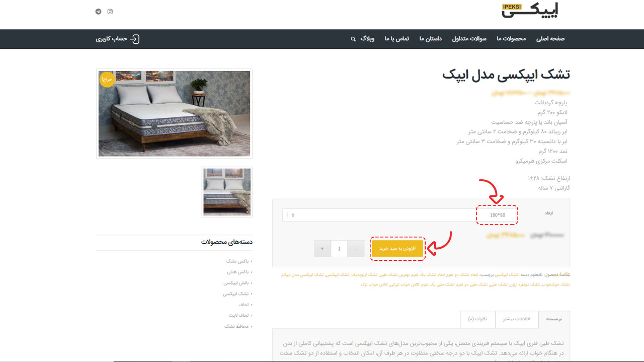Click product title تشک ایپکسی مدل ایپک
The image size is (644, 362).
(506, 75)
